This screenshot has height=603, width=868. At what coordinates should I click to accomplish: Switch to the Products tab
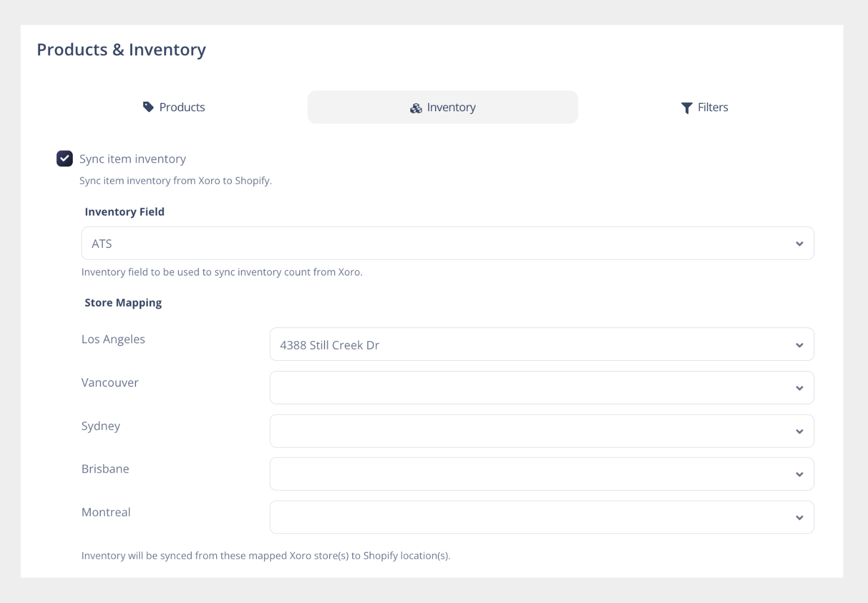point(174,107)
